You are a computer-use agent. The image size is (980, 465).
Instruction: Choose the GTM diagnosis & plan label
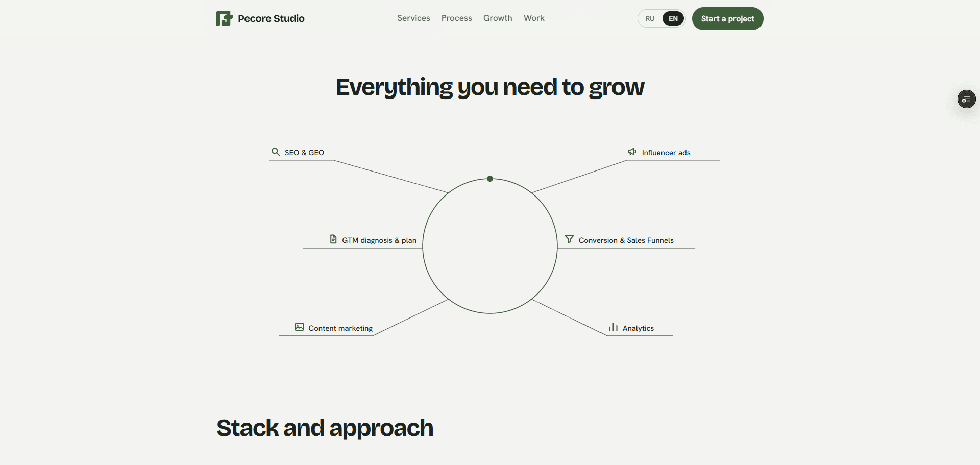[x=379, y=240]
